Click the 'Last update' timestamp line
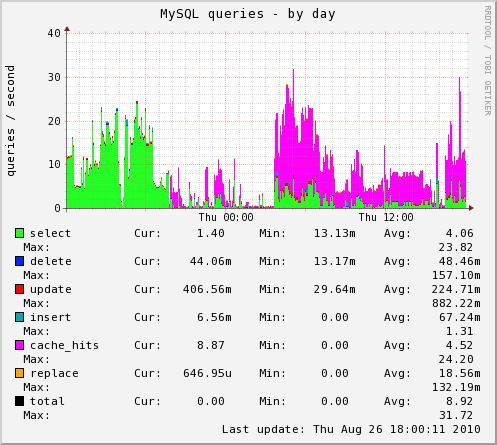Image resolution: width=497 pixels, height=445 pixels. (x=351, y=429)
